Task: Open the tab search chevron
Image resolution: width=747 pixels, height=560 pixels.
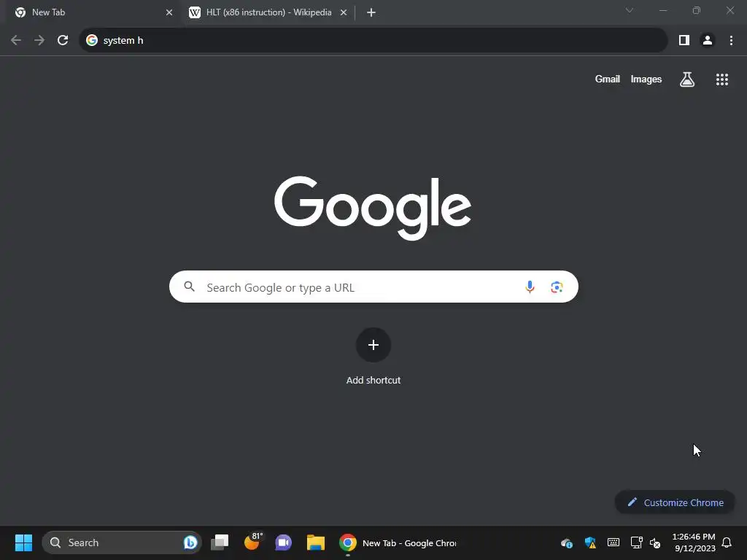Action: point(630,10)
